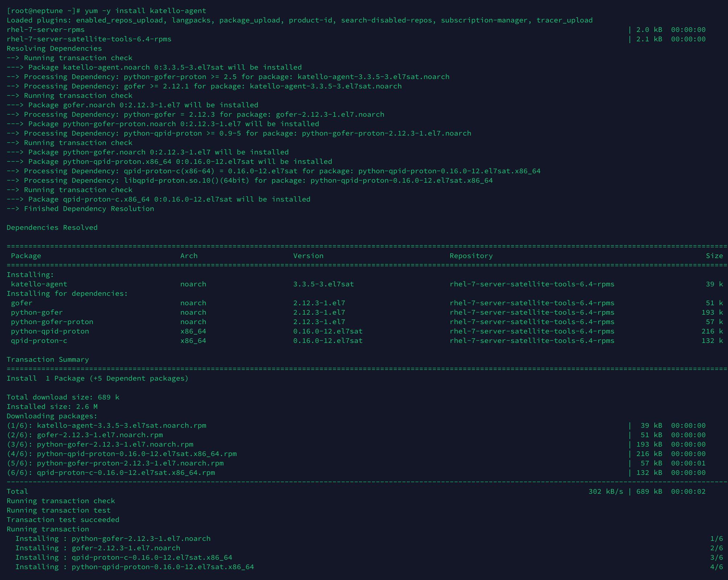Click 'Installed size: 2.6 M'
Screen dimensions: 728x580
[x=52, y=407]
